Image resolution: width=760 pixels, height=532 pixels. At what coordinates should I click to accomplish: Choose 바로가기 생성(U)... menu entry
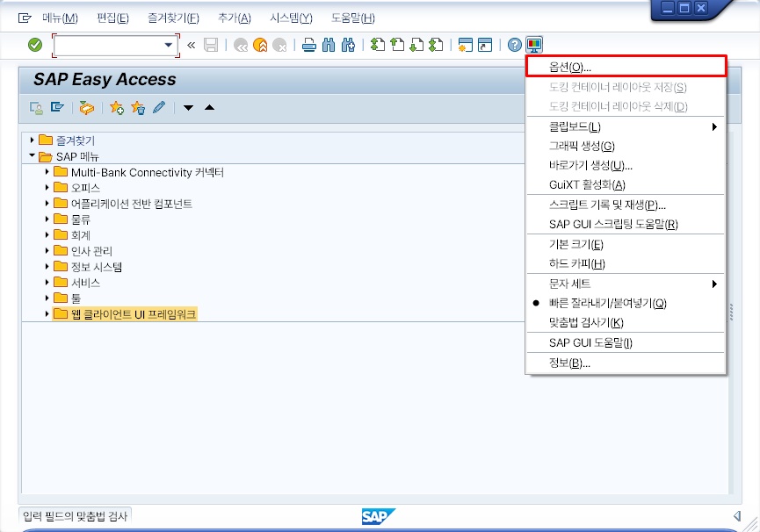(x=626, y=166)
